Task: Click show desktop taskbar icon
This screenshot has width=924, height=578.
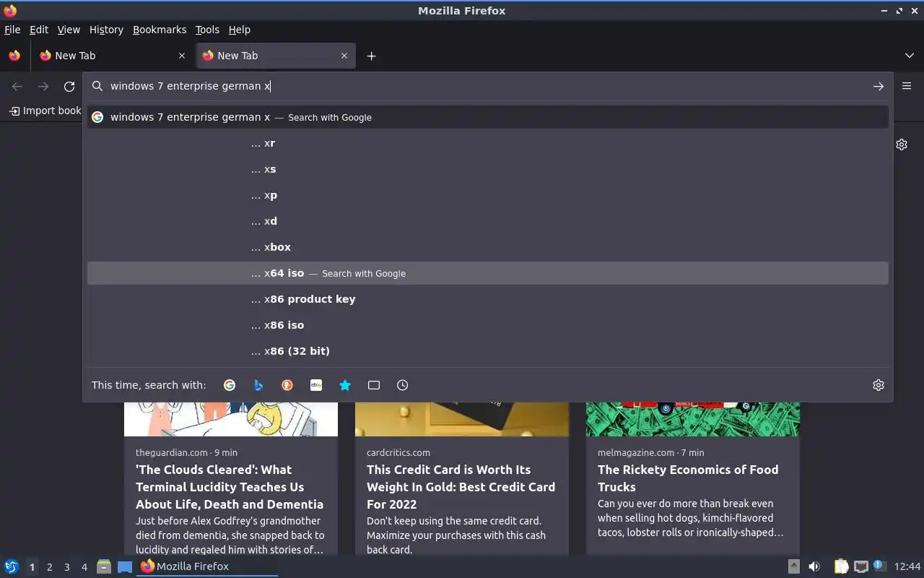Action: click(125, 566)
